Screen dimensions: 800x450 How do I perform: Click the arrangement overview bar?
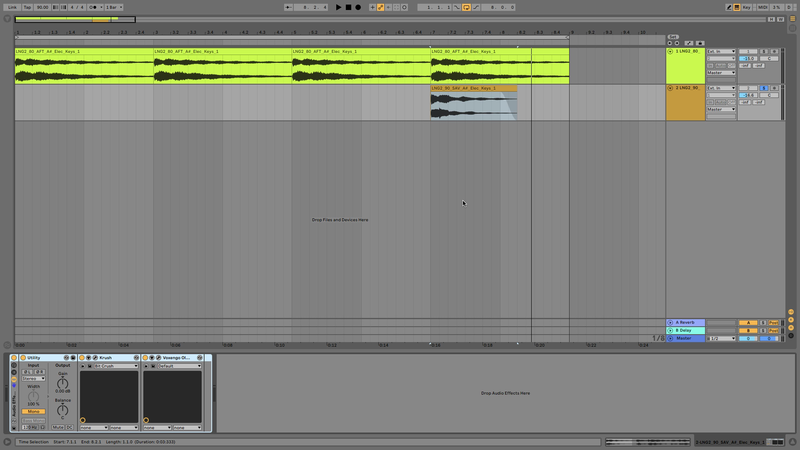pos(390,19)
